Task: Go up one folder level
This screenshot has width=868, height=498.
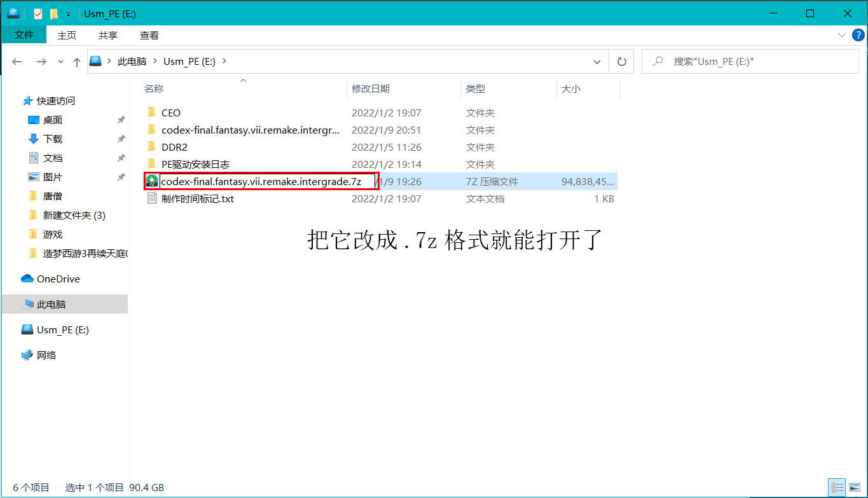Action: [77, 62]
